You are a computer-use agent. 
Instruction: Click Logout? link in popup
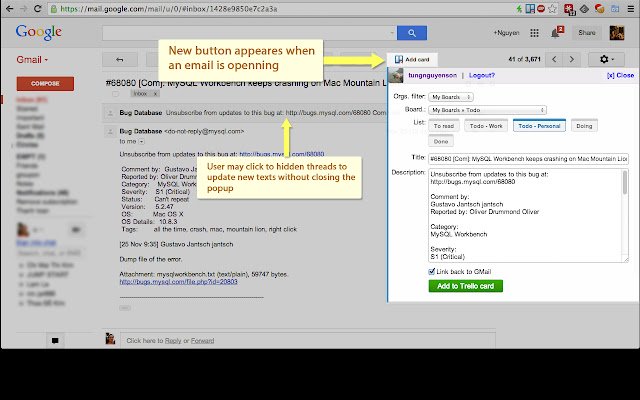click(x=482, y=76)
